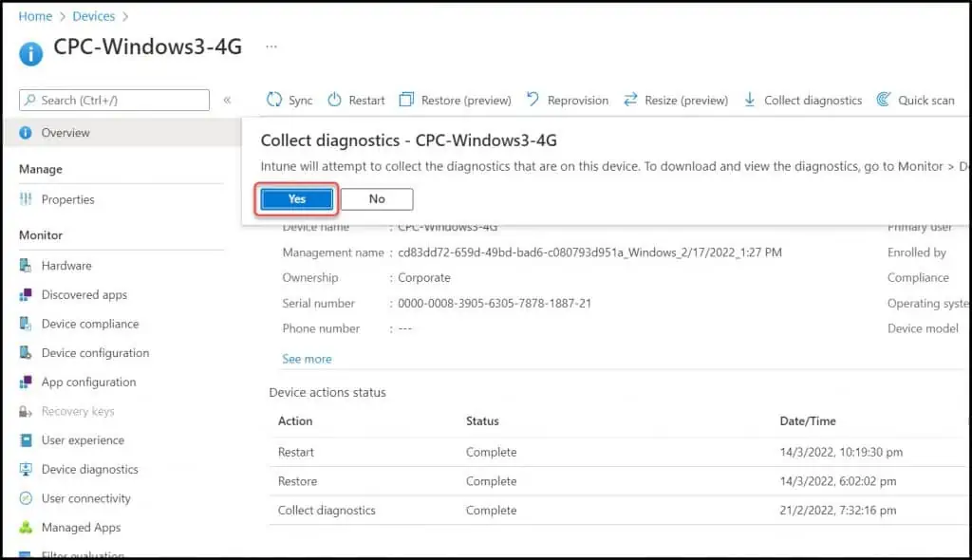This screenshot has width=972, height=560.
Task: Click the Resize (preview) arrows icon
Action: 630,100
